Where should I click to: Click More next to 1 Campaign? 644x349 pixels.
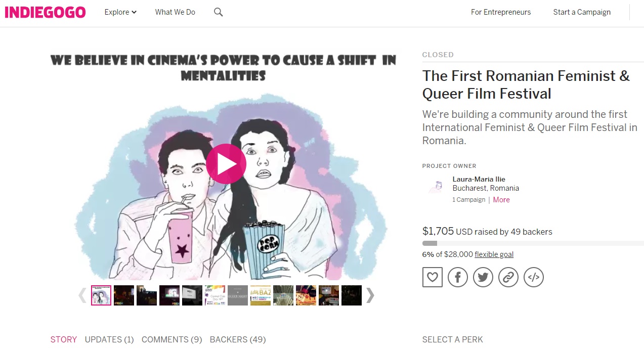[501, 200]
